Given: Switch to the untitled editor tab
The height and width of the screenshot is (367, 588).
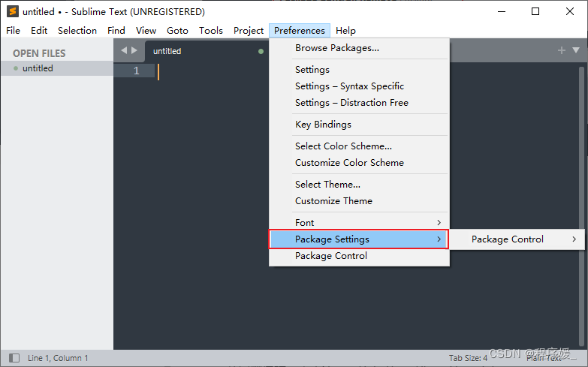Looking at the screenshot, I should tap(167, 51).
